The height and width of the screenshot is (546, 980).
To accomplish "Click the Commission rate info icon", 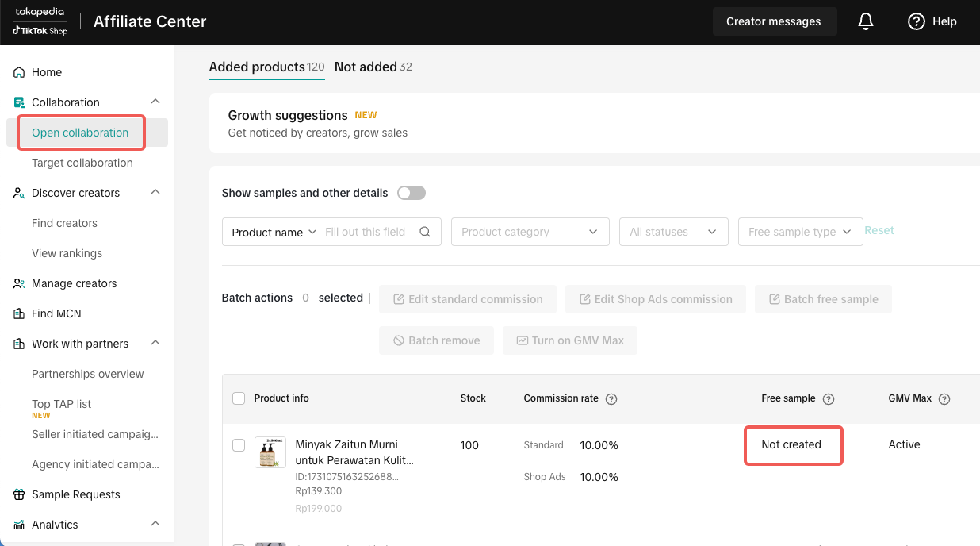I will 611,399.
